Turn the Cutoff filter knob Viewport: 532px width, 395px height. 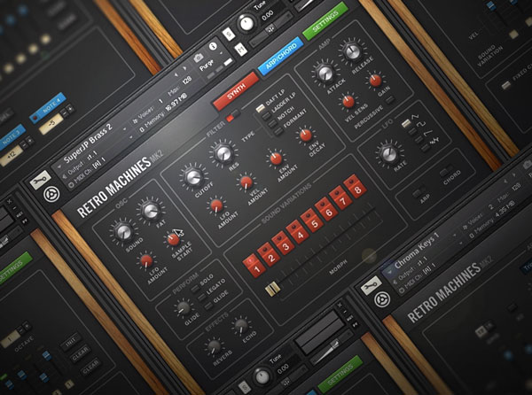pyautogui.click(x=192, y=177)
